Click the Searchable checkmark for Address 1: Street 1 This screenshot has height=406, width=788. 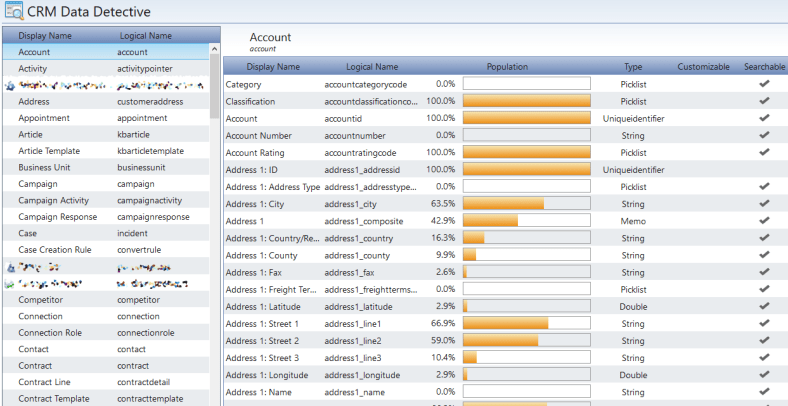pos(764,323)
